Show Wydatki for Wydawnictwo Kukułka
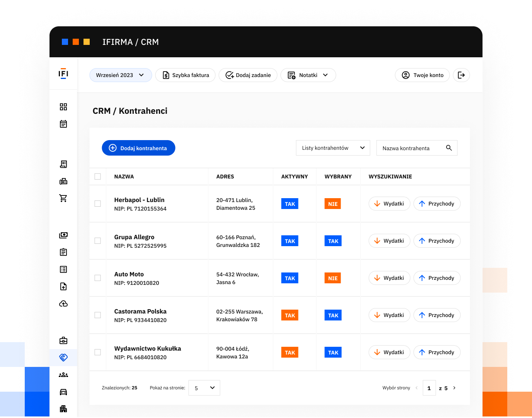 (x=389, y=352)
